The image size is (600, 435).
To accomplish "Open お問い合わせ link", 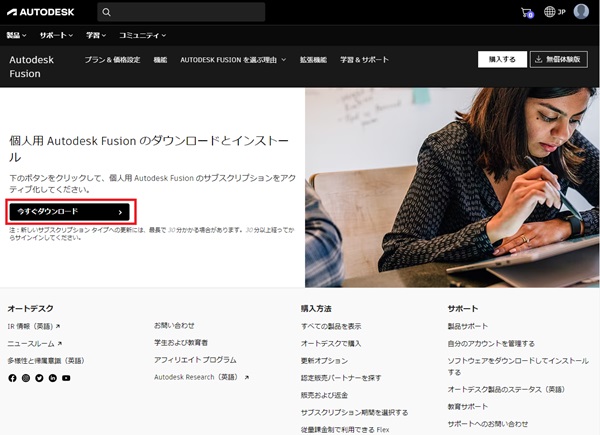I will tap(174, 326).
